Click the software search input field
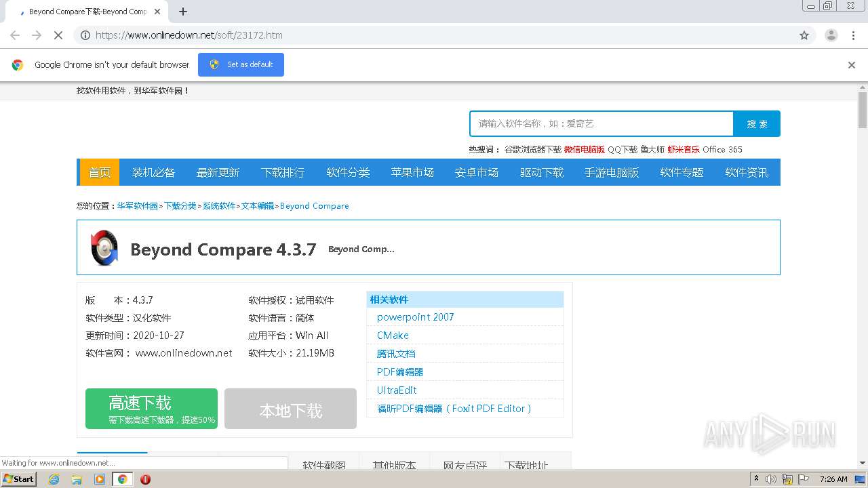Viewport: 868px width, 488px height. click(601, 123)
